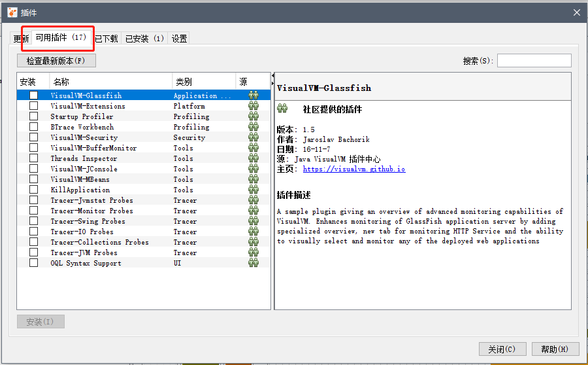Click the VisualVM app icon in title bar

pyautogui.click(x=12, y=12)
